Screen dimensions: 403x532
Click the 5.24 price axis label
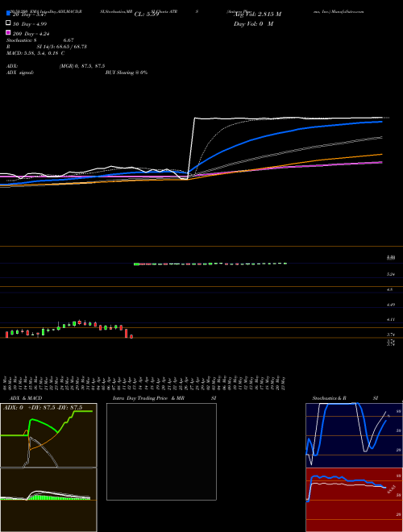(391, 274)
